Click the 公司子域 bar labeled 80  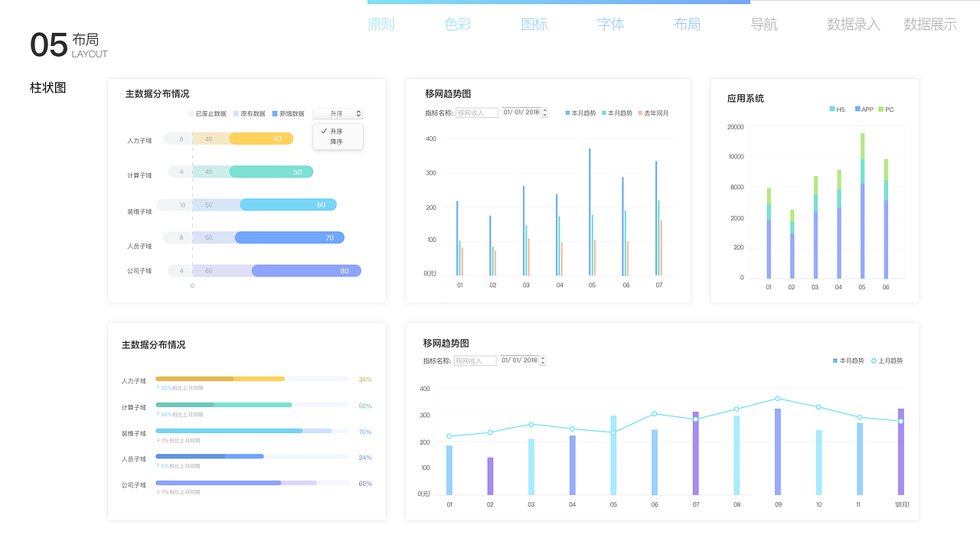[306, 270]
